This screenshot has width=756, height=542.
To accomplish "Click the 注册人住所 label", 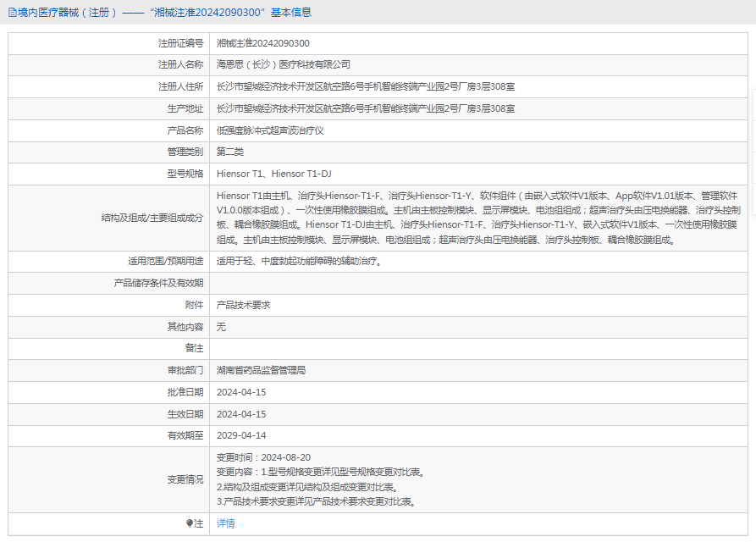I will [x=181, y=86].
